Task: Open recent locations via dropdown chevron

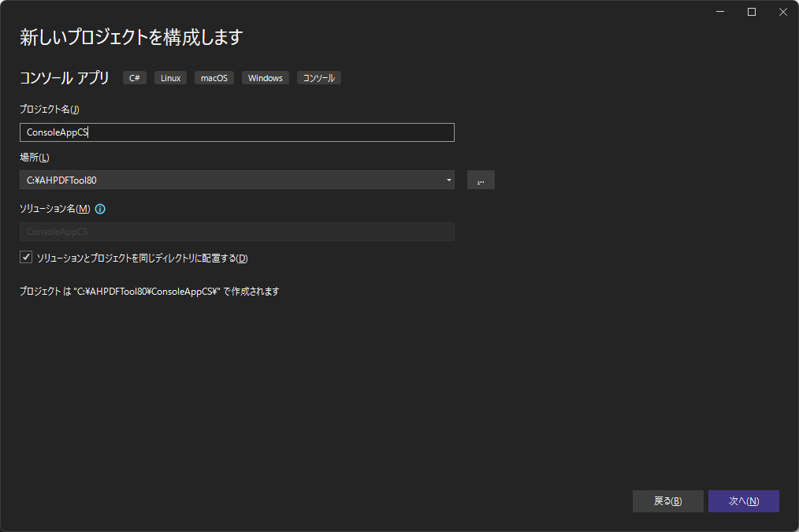Action: [448, 180]
